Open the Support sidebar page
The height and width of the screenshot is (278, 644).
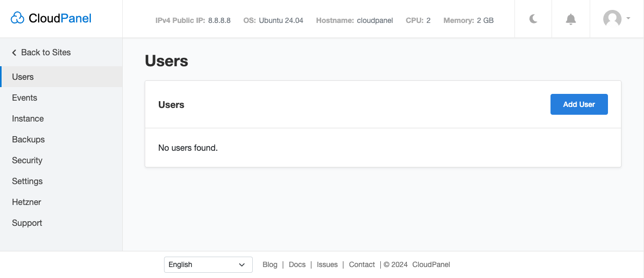tap(27, 223)
